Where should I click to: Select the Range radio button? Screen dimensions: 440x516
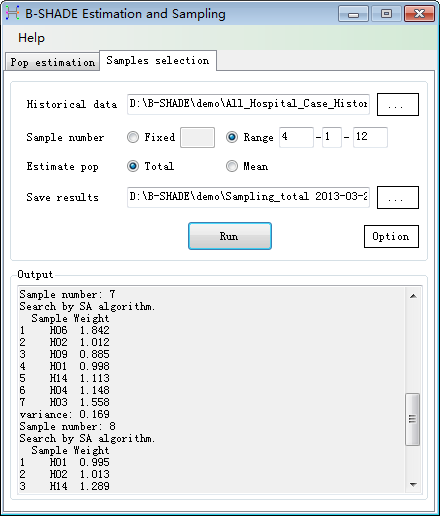[x=232, y=137]
